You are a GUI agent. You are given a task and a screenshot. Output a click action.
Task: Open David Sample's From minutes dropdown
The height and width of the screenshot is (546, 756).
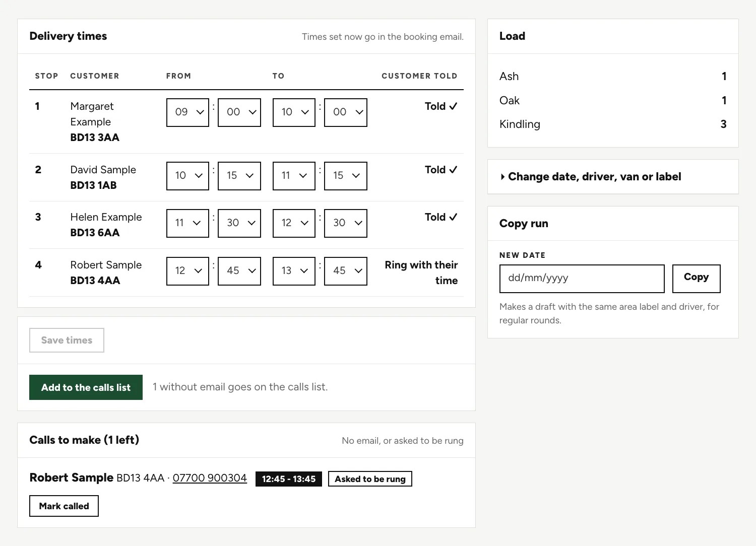[239, 176]
